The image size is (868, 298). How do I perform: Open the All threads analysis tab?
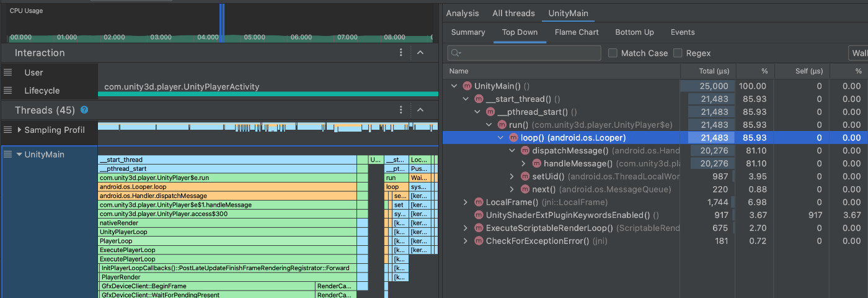513,13
